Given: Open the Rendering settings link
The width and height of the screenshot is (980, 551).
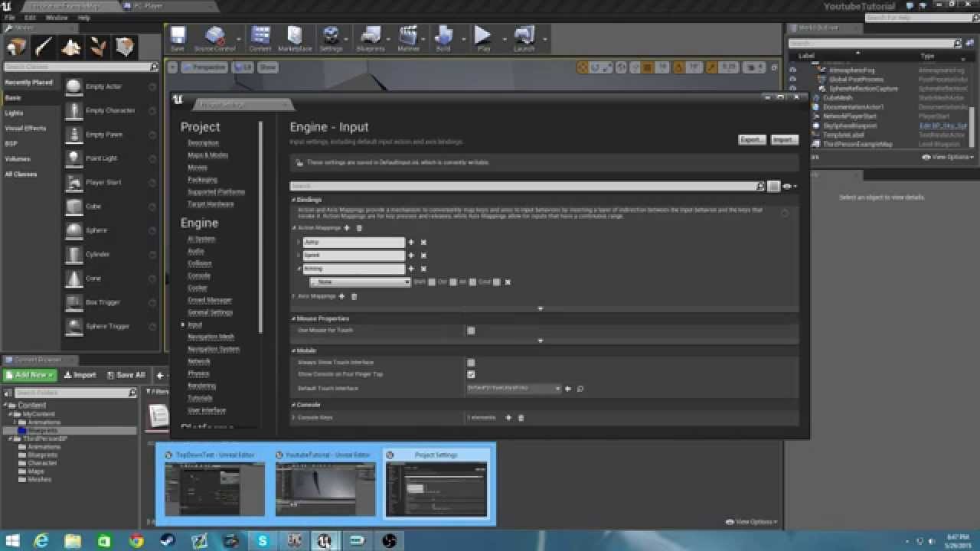Looking at the screenshot, I should (202, 386).
